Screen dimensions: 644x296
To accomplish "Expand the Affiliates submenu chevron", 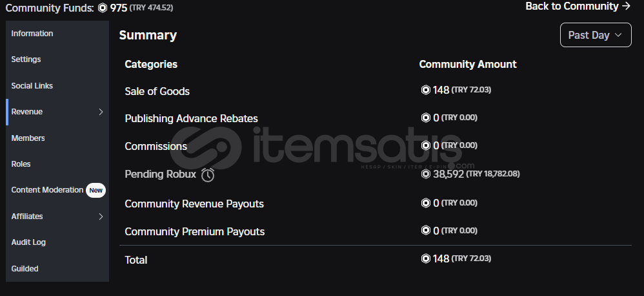I will [101, 217].
